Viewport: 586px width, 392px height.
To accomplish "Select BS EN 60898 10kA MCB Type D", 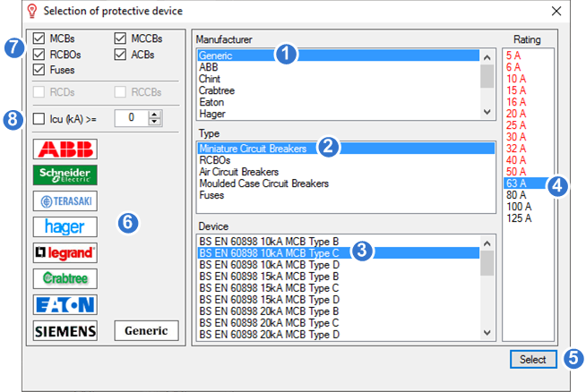I will click(339, 265).
